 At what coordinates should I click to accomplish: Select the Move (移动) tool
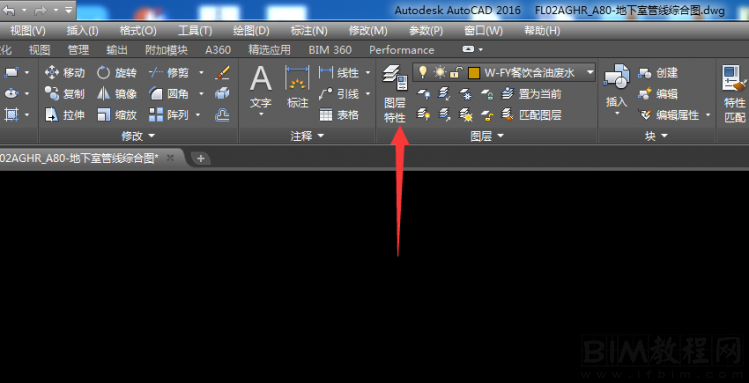[x=64, y=73]
